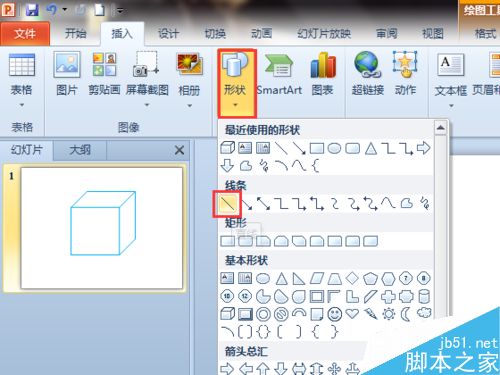Expand the Undo history dropdown arrow

click(x=65, y=10)
